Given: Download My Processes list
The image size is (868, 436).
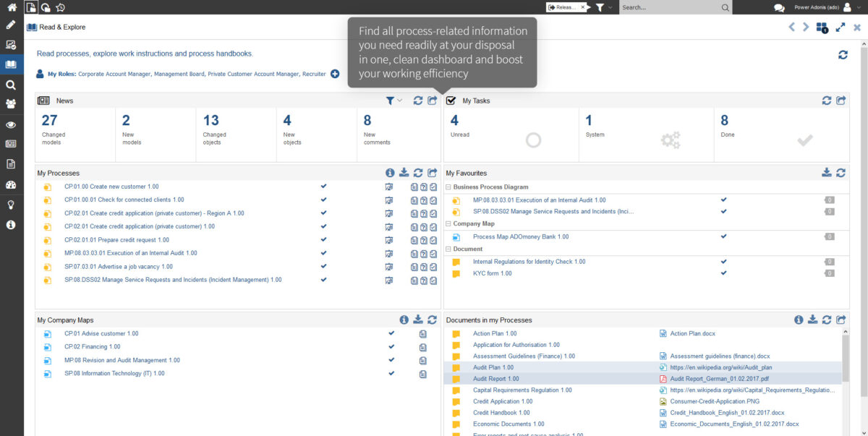Looking at the screenshot, I should 404,173.
